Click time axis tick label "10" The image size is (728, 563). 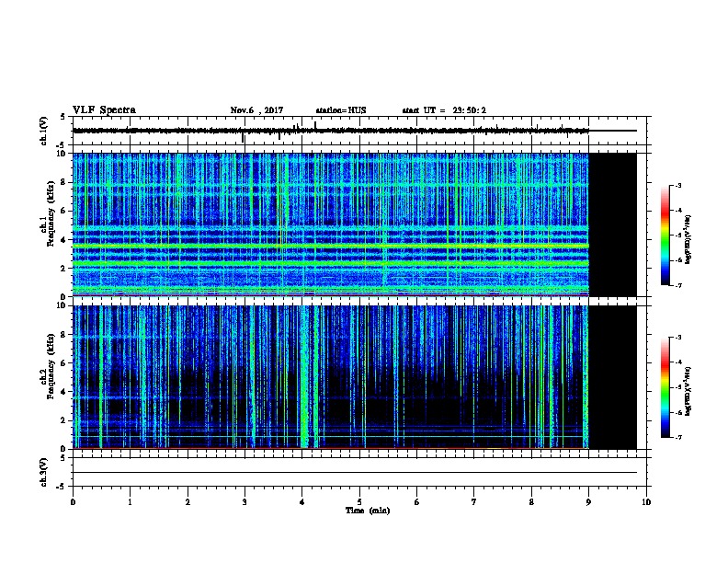(x=646, y=502)
